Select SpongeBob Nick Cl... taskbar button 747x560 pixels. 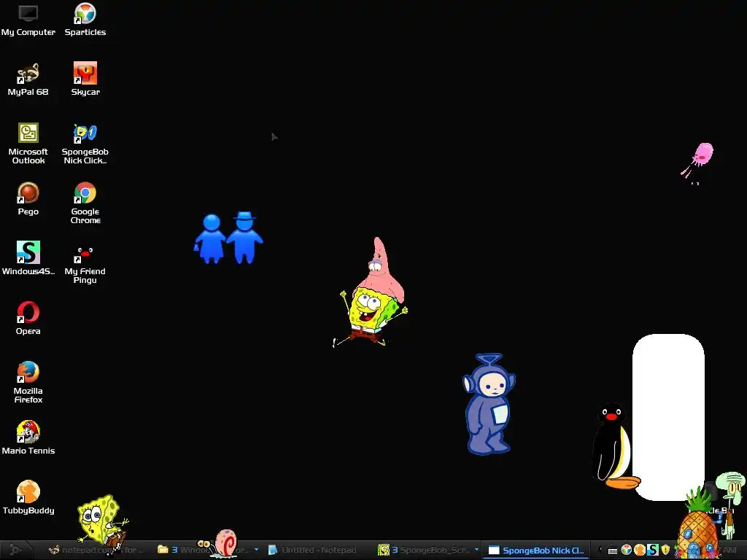click(x=536, y=551)
